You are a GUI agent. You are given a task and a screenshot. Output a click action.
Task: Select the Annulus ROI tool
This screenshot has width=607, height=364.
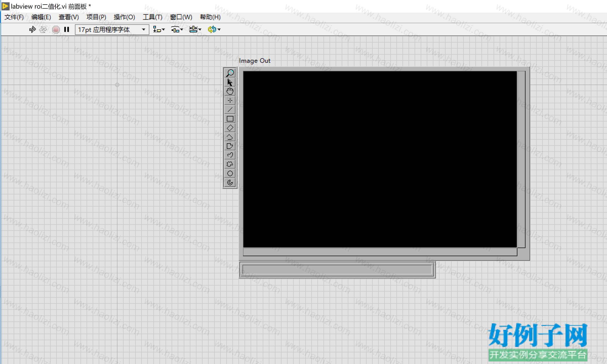click(230, 182)
